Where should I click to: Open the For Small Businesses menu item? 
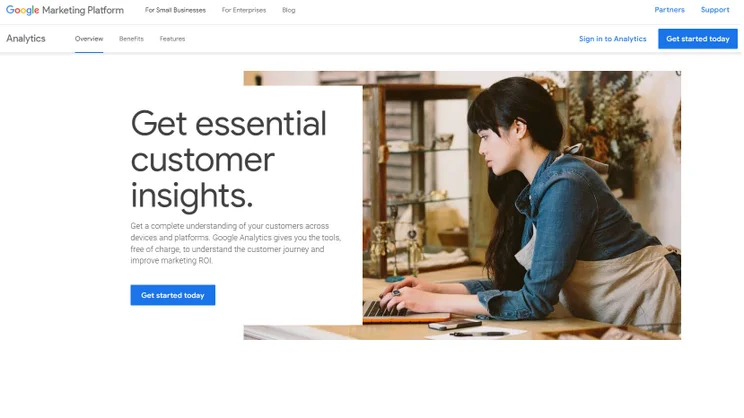point(175,10)
